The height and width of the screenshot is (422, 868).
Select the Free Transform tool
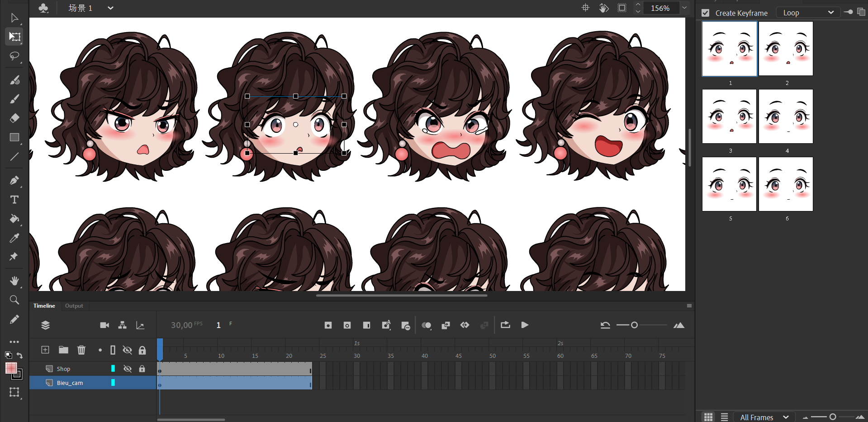click(14, 37)
